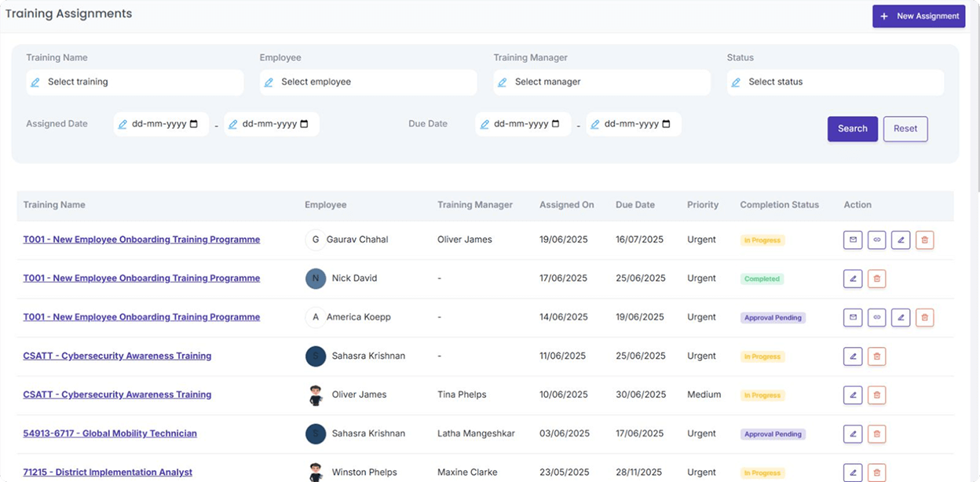Delete America Koepp's training assignment
The image size is (980, 482).
pyautogui.click(x=924, y=318)
